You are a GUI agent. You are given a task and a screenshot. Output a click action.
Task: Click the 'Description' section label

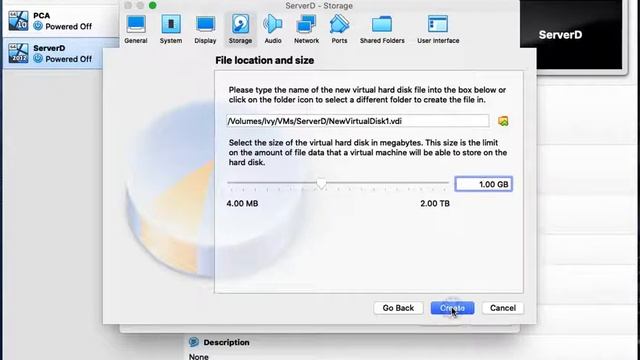[x=227, y=342]
